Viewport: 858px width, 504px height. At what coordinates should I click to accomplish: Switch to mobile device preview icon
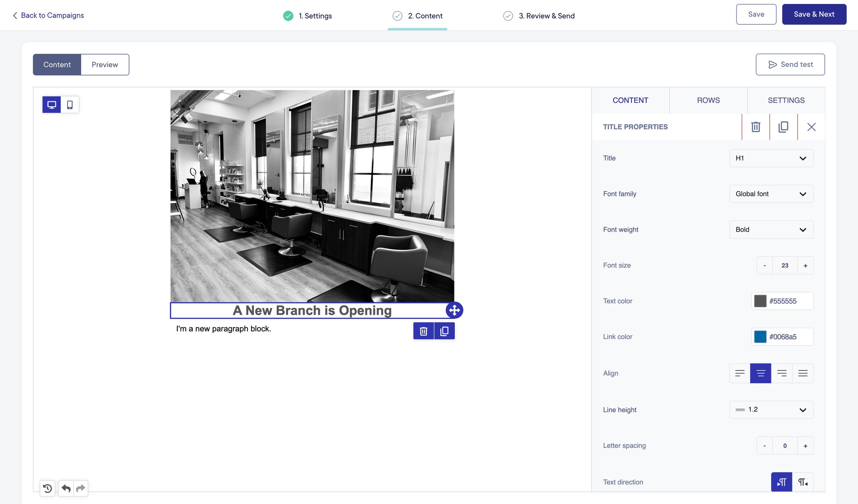point(70,105)
